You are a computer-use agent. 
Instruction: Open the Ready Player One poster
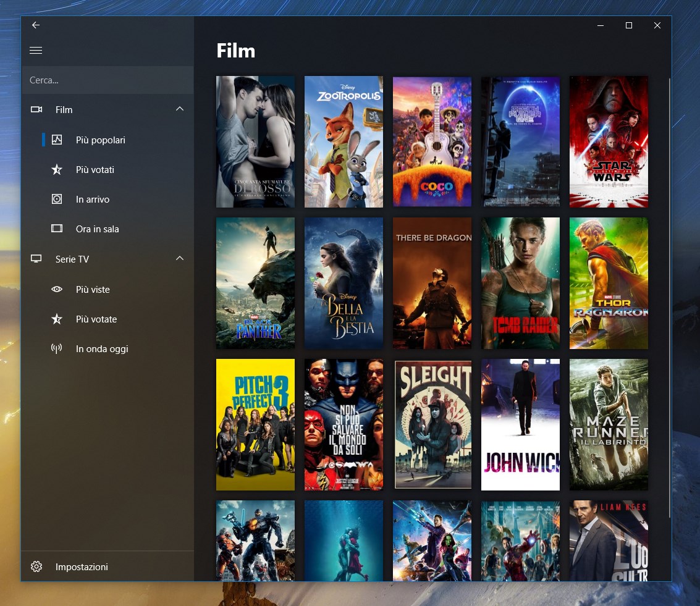pyautogui.click(x=521, y=141)
